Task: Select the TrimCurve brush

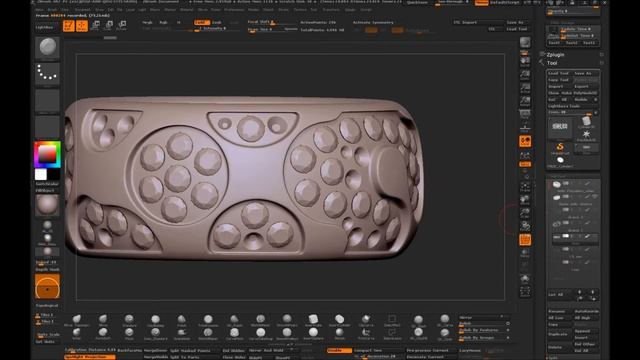Action: (366, 334)
